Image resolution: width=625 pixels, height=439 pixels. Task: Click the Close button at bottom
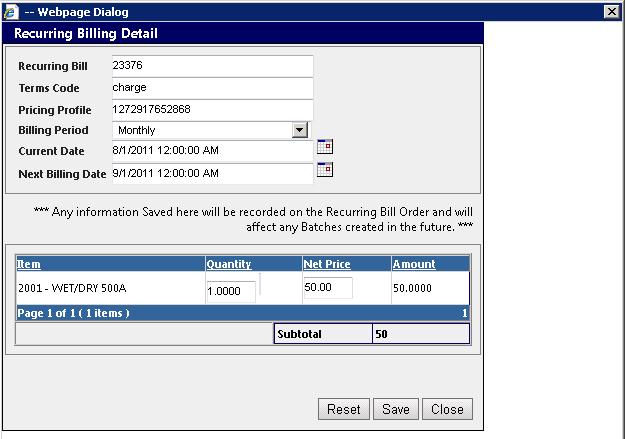pos(447,409)
